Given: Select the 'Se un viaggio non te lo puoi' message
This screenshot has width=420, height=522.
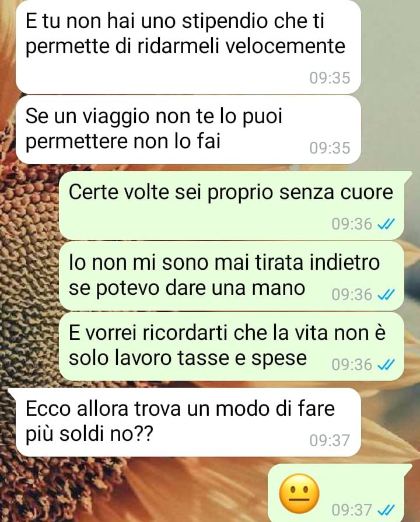Looking at the screenshot, I should (x=188, y=130).
